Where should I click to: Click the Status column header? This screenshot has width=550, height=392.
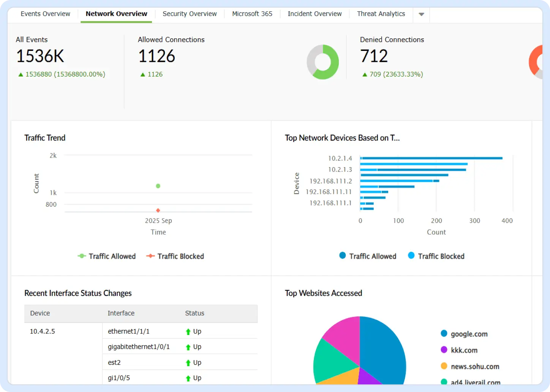(194, 313)
